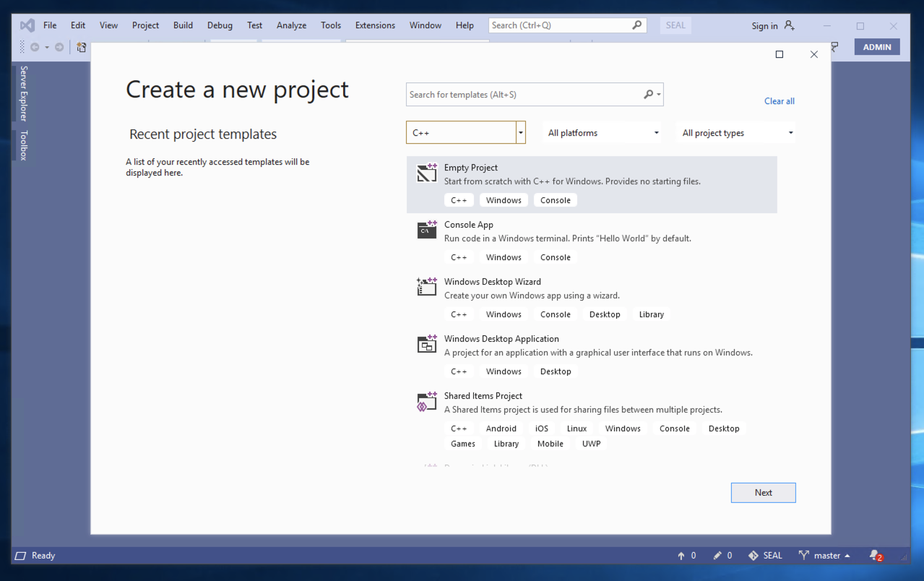Close the Create a new project dialog
The height and width of the screenshot is (581, 924).
pyautogui.click(x=814, y=54)
